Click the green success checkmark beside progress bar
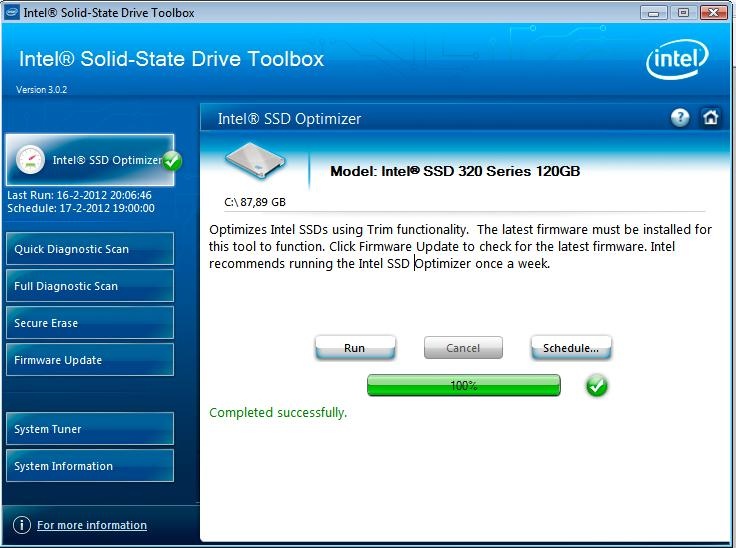Image resolution: width=736 pixels, height=548 pixels. pos(597,386)
